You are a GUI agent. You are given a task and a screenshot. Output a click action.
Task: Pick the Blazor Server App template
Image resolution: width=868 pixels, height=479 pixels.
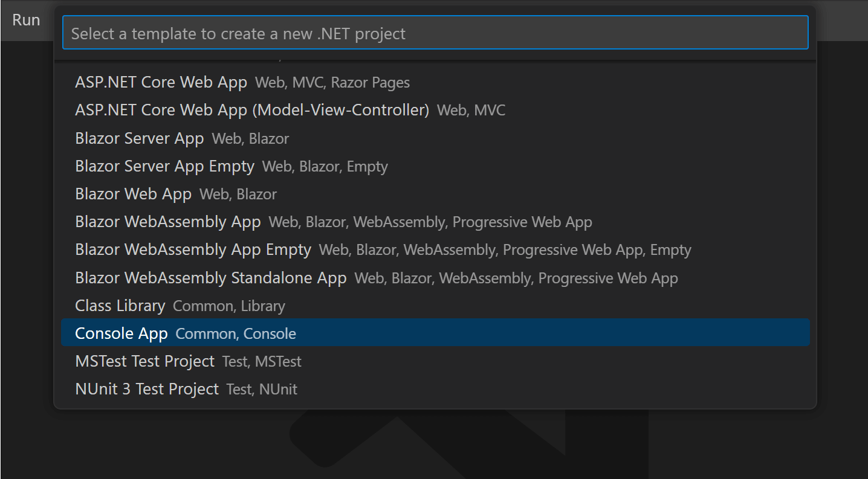pyautogui.click(x=435, y=138)
